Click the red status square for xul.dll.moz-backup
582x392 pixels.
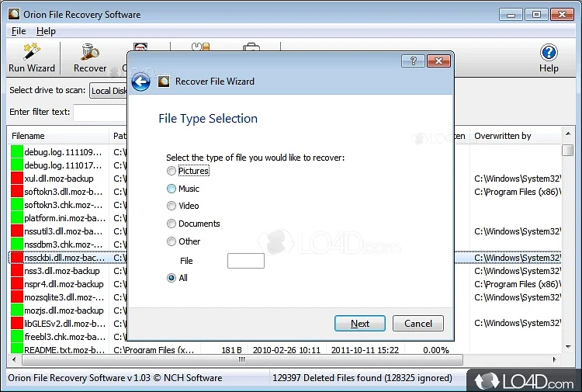click(17, 179)
